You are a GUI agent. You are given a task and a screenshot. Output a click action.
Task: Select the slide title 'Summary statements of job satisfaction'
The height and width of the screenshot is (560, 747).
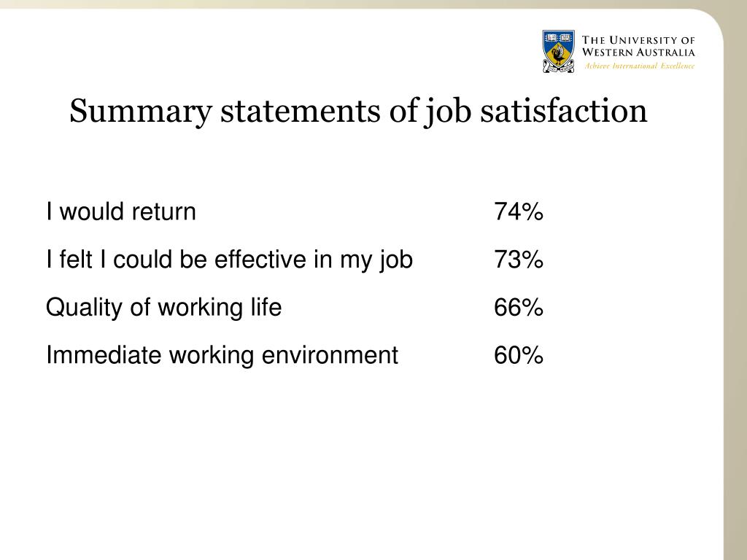[x=358, y=112]
